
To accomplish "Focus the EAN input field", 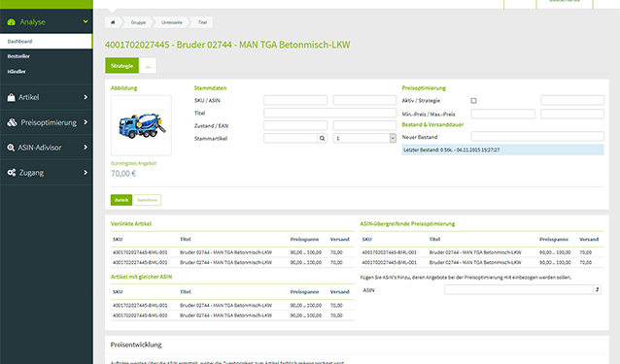I will click(x=364, y=125).
